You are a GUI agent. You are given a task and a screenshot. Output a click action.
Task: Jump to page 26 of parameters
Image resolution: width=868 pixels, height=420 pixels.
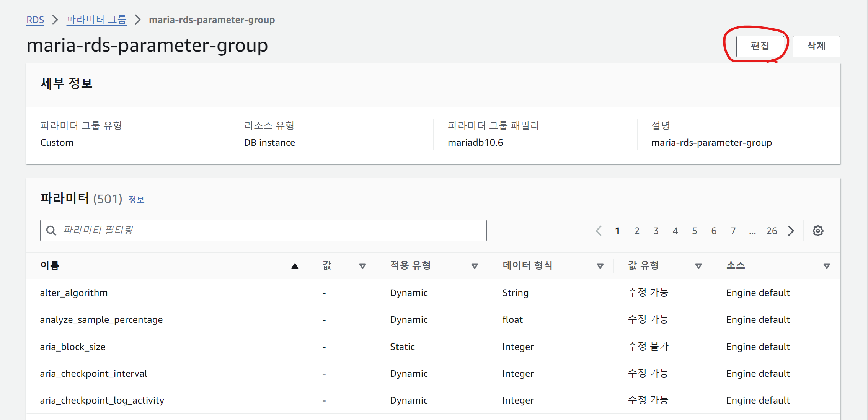click(772, 231)
